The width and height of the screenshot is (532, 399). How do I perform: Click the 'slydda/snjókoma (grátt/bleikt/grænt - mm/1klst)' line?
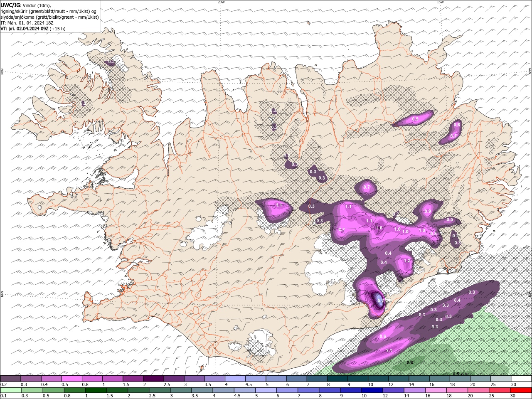[50, 17]
